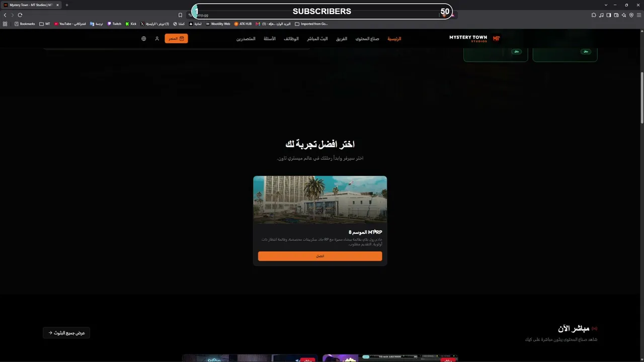
Task: Open the Google Translate ترجمة bookmark
Action: 96,24
